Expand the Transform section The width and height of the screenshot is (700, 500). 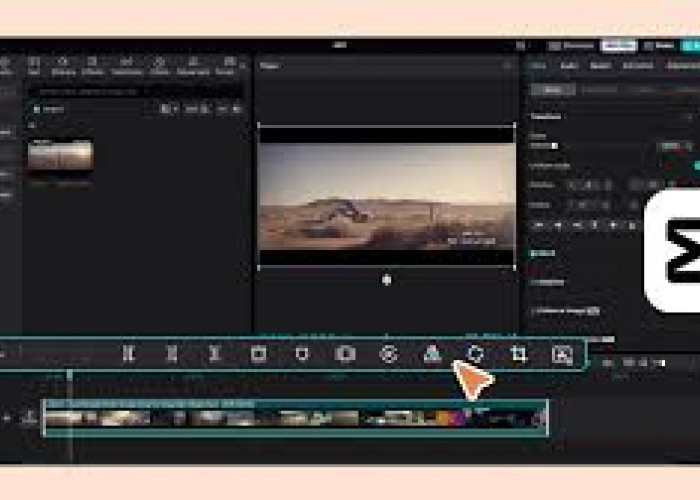point(548,116)
